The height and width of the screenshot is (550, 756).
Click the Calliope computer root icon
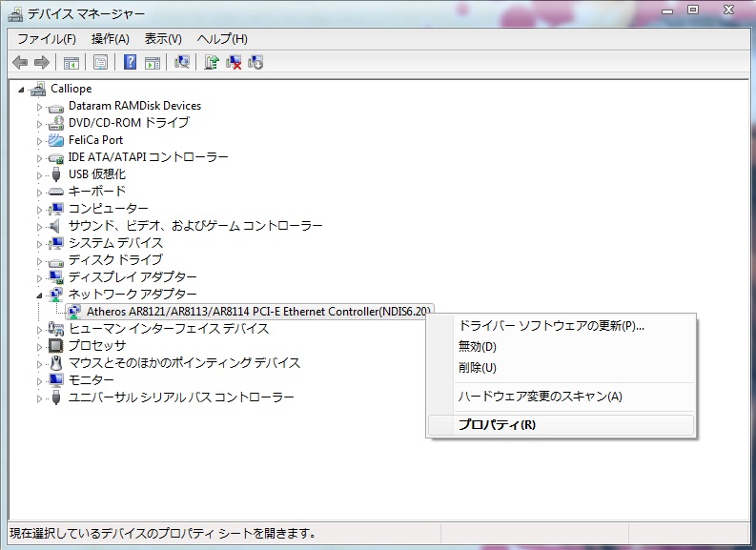pos(38,89)
